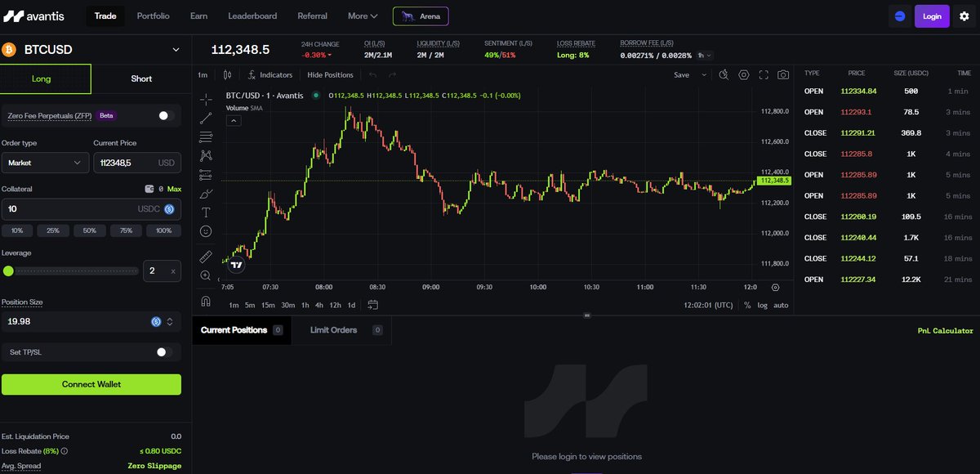Toggle auto scale on chart

click(781, 305)
